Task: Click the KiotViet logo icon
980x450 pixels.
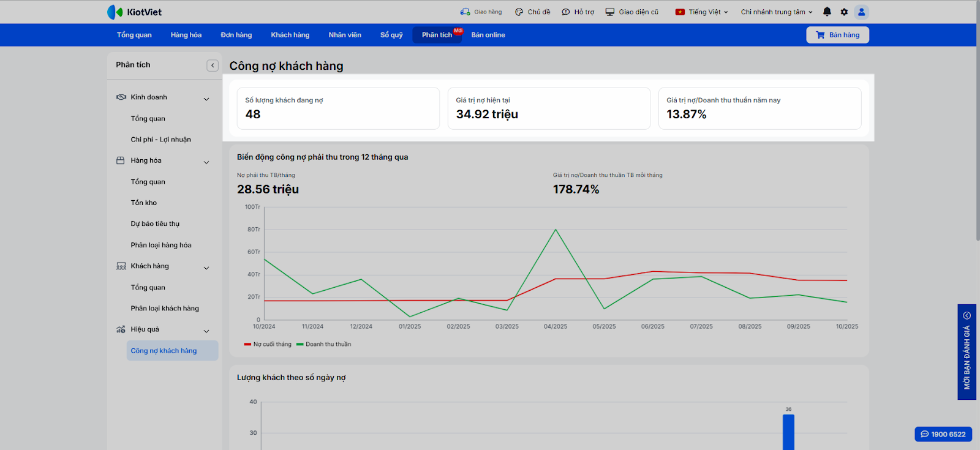Action: (x=115, y=12)
